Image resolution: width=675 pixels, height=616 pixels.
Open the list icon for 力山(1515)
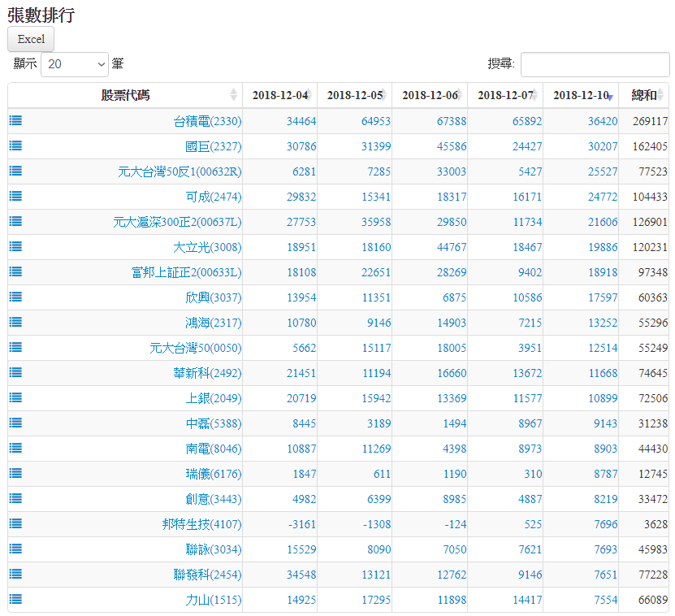(15, 599)
